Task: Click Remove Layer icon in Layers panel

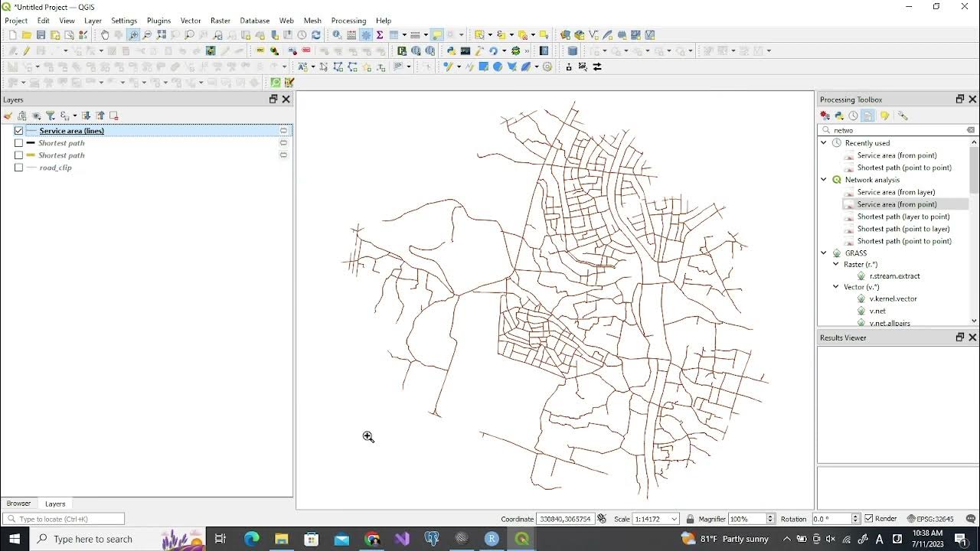Action: pos(113,116)
